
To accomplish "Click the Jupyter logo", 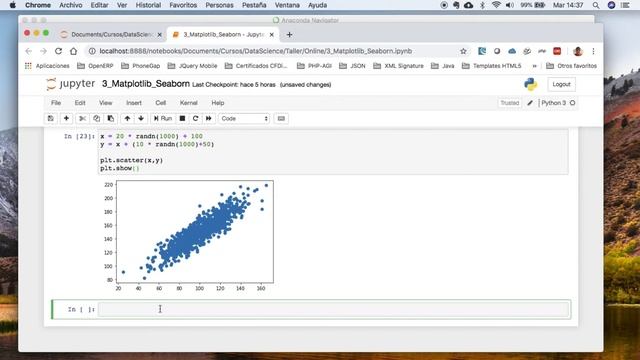I will [x=70, y=84].
